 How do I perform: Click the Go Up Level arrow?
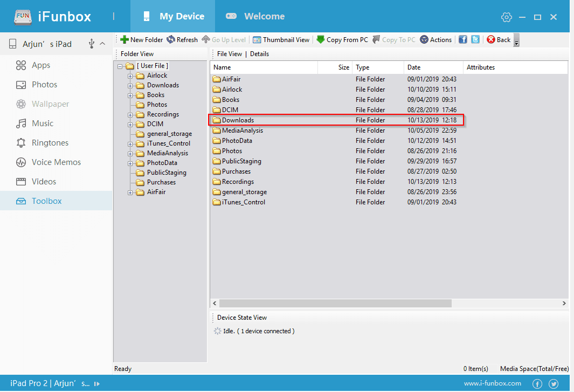pos(224,39)
